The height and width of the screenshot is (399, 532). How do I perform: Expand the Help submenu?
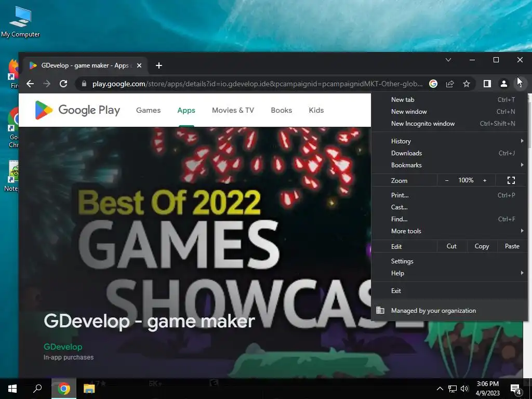click(449, 273)
